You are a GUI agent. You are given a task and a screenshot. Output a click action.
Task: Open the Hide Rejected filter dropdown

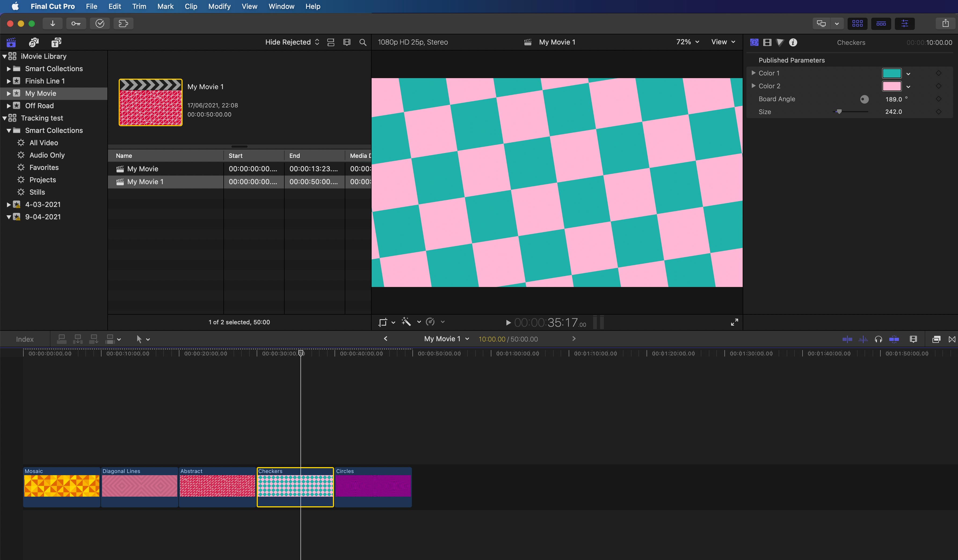click(292, 42)
